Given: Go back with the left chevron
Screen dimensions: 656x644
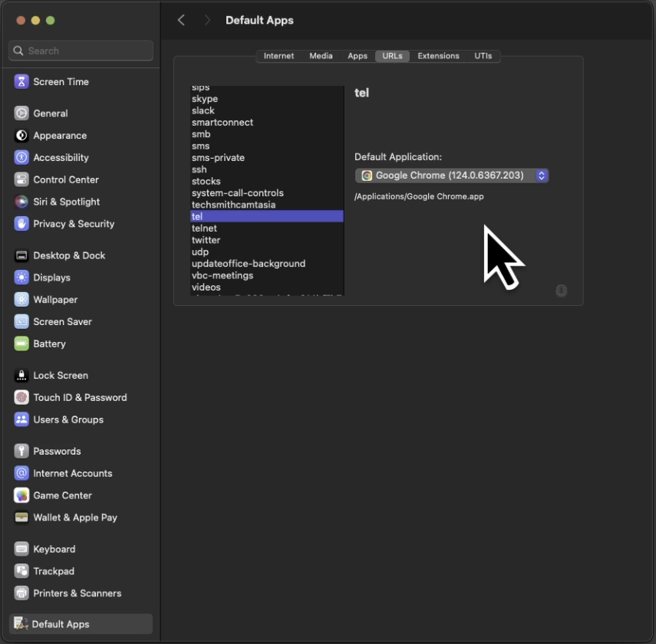Looking at the screenshot, I should click(181, 20).
